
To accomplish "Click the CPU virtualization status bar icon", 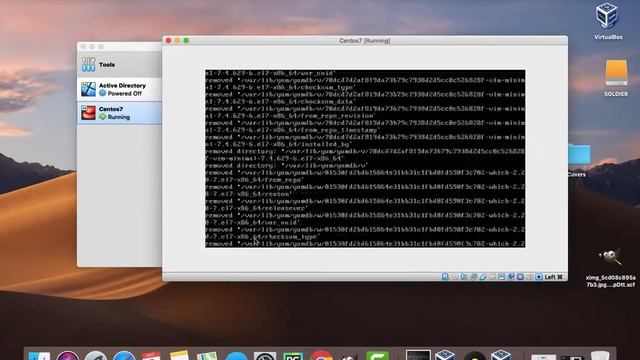I will [x=520, y=277].
